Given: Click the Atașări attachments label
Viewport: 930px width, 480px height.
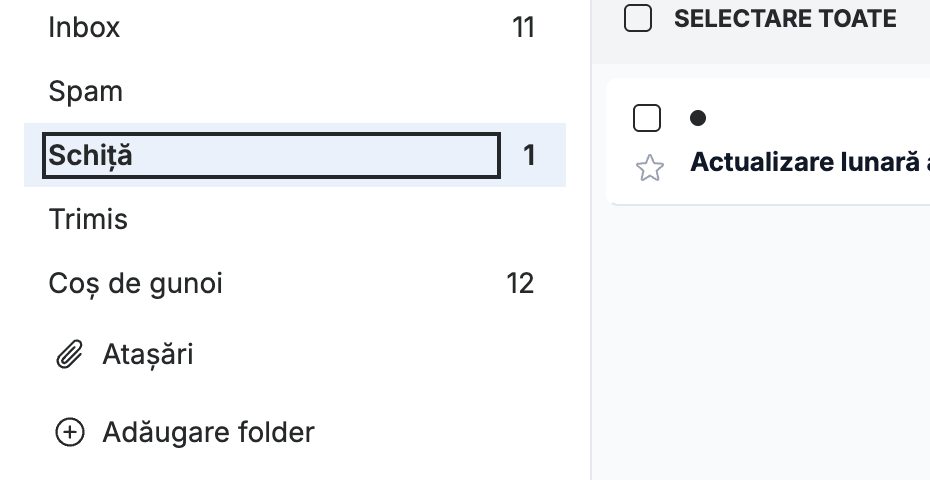Looking at the screenshot, I should pyautogui.click(x=148, y=355).
